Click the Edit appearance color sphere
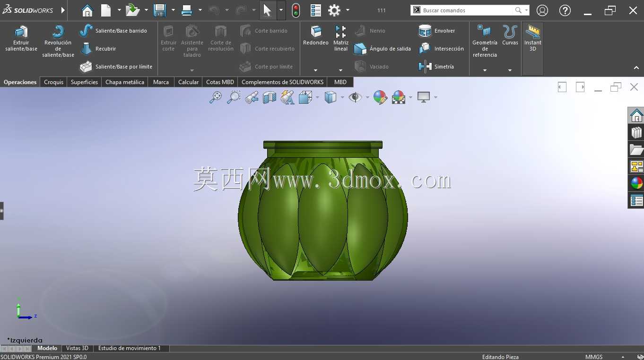 coord(380,97)
